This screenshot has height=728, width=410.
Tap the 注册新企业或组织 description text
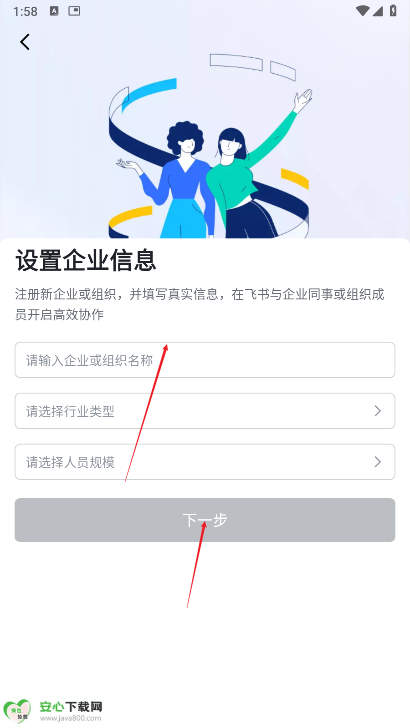pyautogui.click(x=200, y=305)
